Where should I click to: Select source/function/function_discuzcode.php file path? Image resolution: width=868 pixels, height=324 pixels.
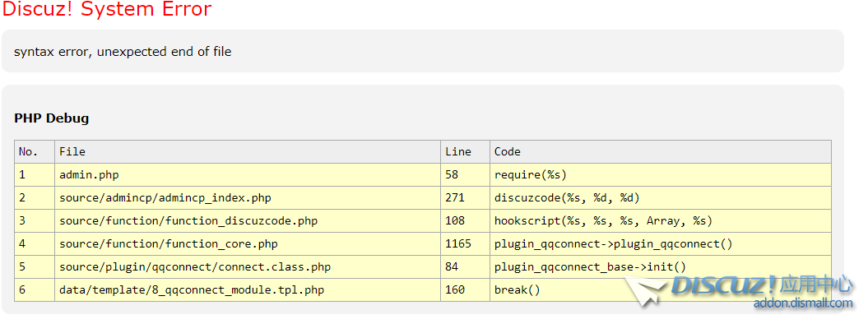188,221
